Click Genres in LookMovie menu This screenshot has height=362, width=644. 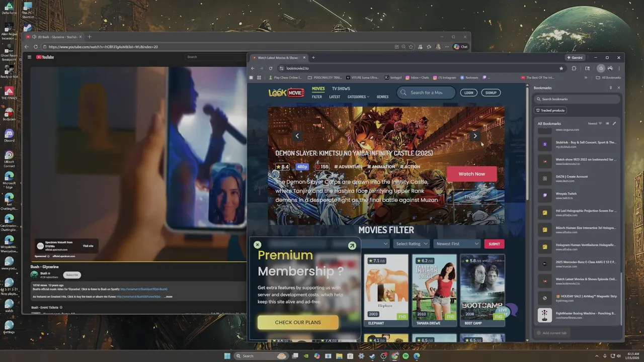[x=382, y=97]
